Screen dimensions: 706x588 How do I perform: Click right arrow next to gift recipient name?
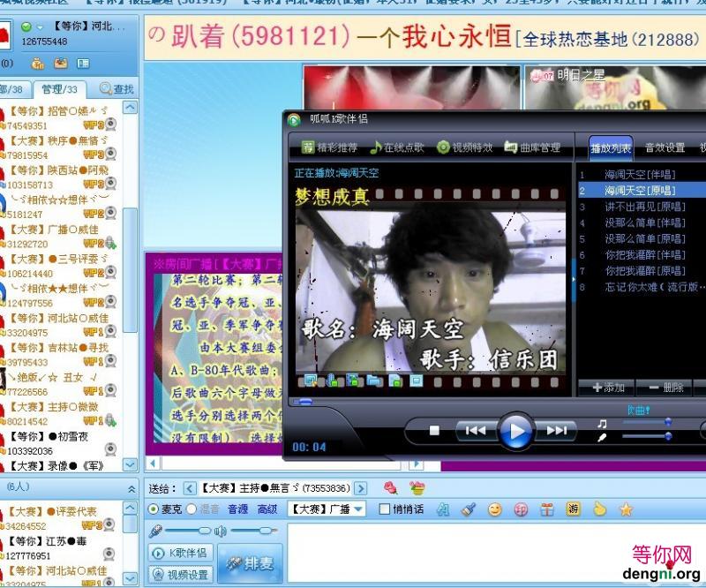(360, 488)
